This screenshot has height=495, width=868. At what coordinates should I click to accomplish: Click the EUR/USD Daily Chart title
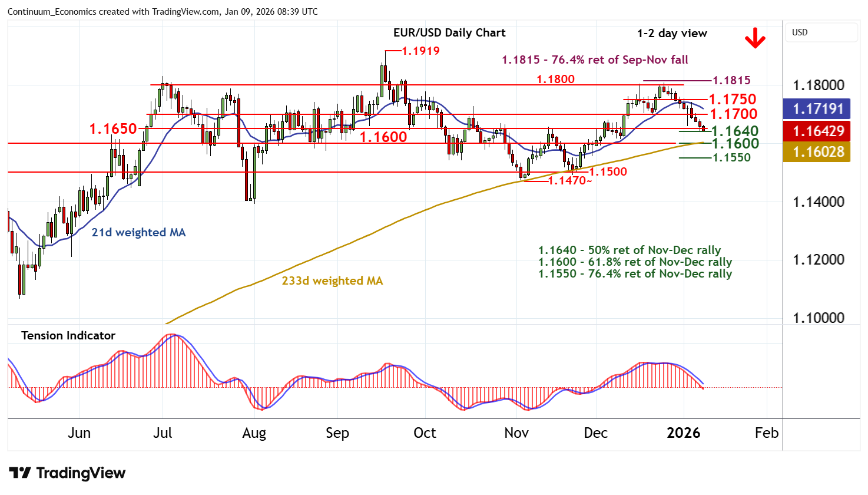coord(449,33)
